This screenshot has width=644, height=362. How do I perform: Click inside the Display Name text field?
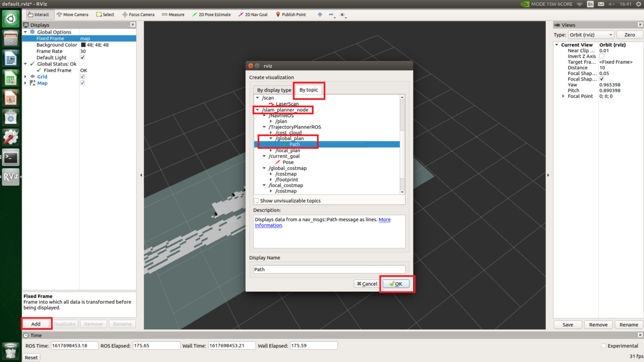tap(329, 269)
